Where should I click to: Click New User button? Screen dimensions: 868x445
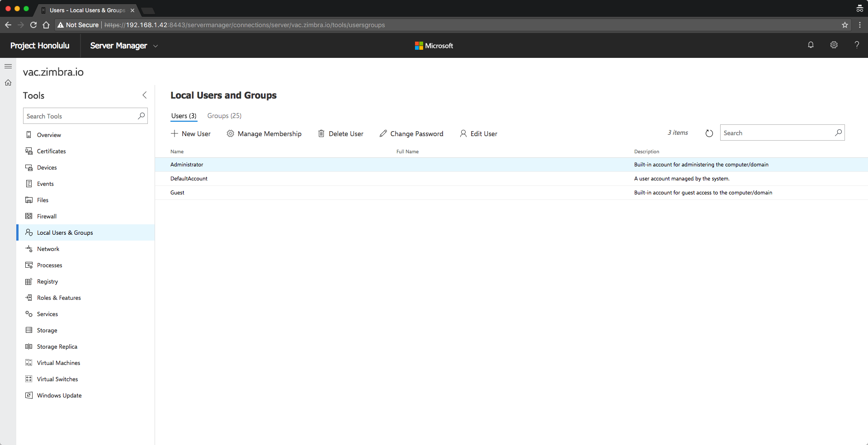[191, 134]
